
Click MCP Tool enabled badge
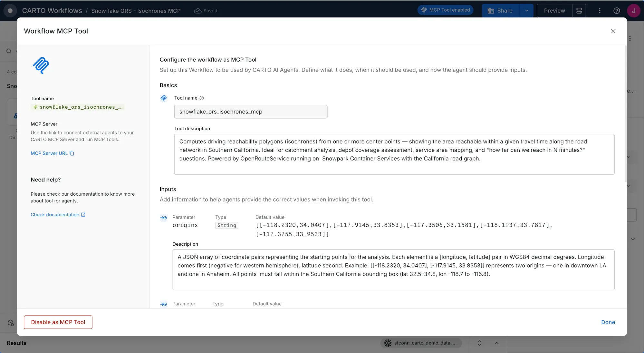tap(446, 10)
